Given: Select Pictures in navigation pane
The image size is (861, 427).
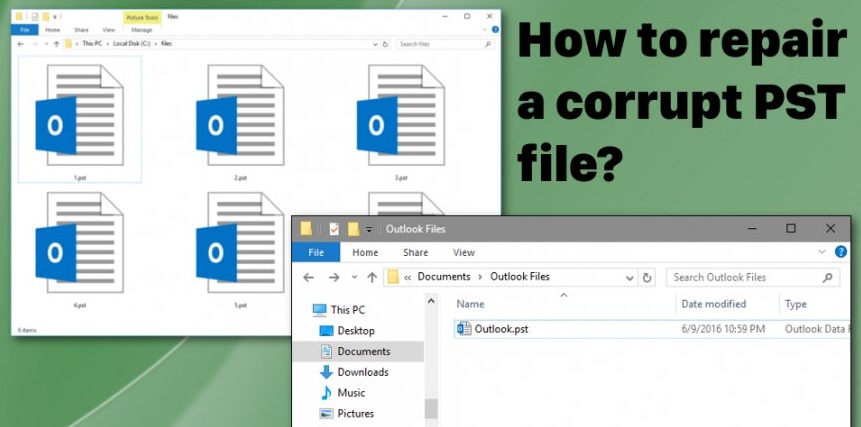Looking at the screenshot, I should (346, 414).
